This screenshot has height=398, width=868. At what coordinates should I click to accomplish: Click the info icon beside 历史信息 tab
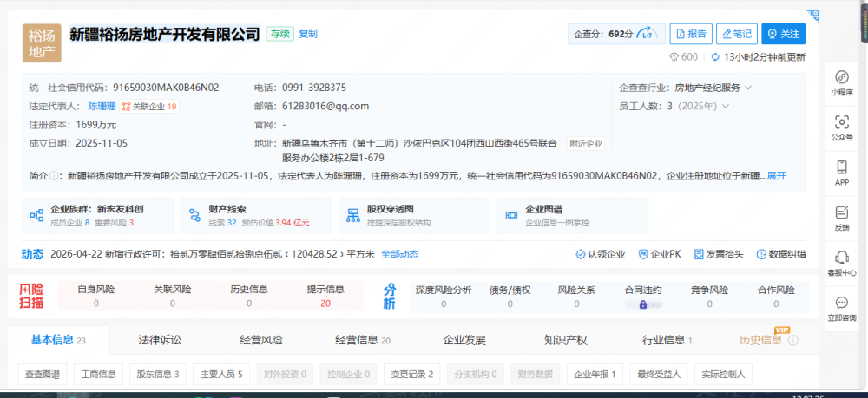(x=793, y=341)
